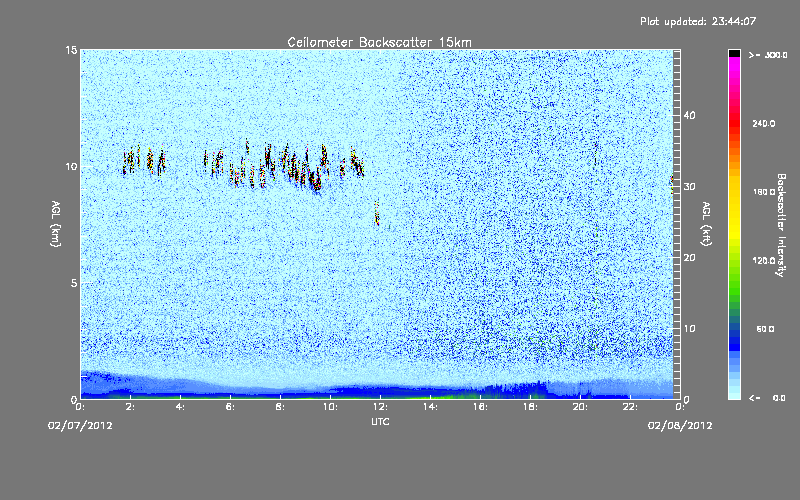Click the 10: hour tick on the time axis
This screenshot has height=500, width=800.
[x=330, y=407]
